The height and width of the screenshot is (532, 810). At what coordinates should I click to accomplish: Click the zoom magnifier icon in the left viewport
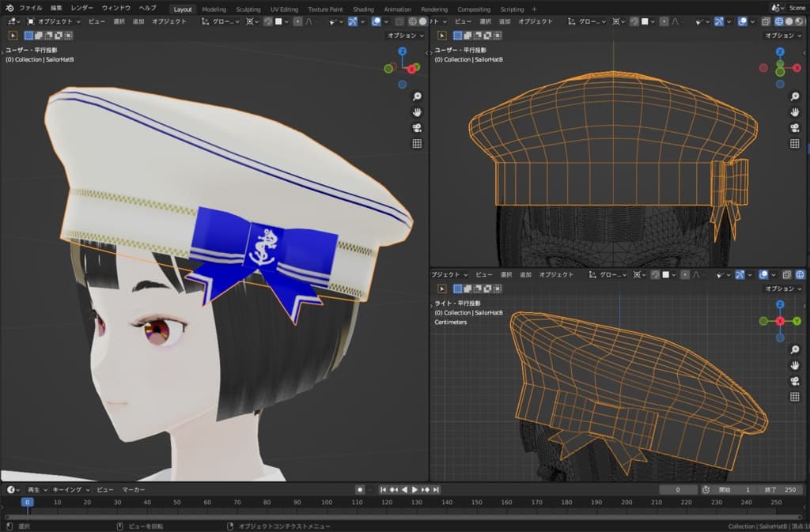417,96
